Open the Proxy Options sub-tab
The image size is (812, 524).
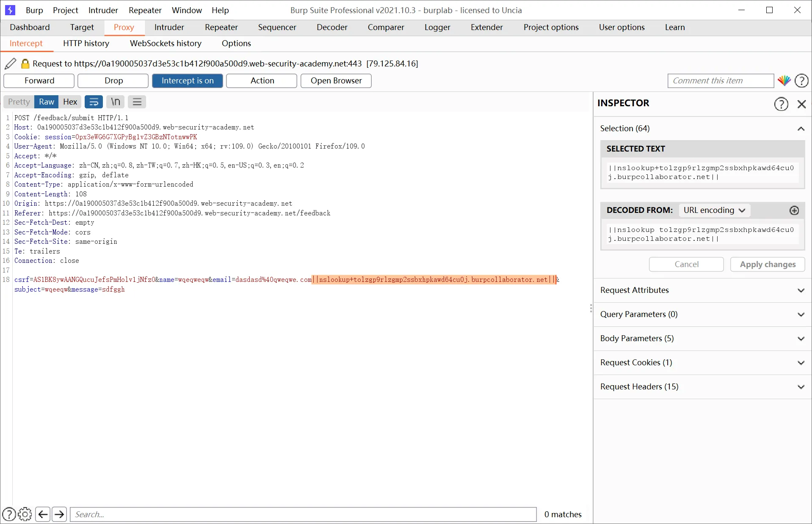pos(236,43)
